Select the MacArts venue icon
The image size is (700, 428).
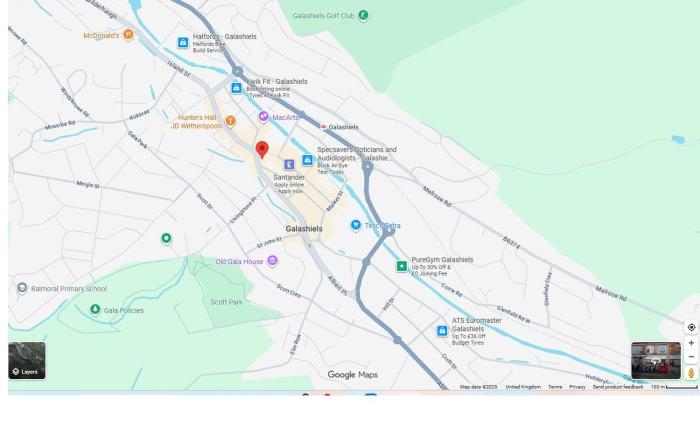(x=264, y=117)
